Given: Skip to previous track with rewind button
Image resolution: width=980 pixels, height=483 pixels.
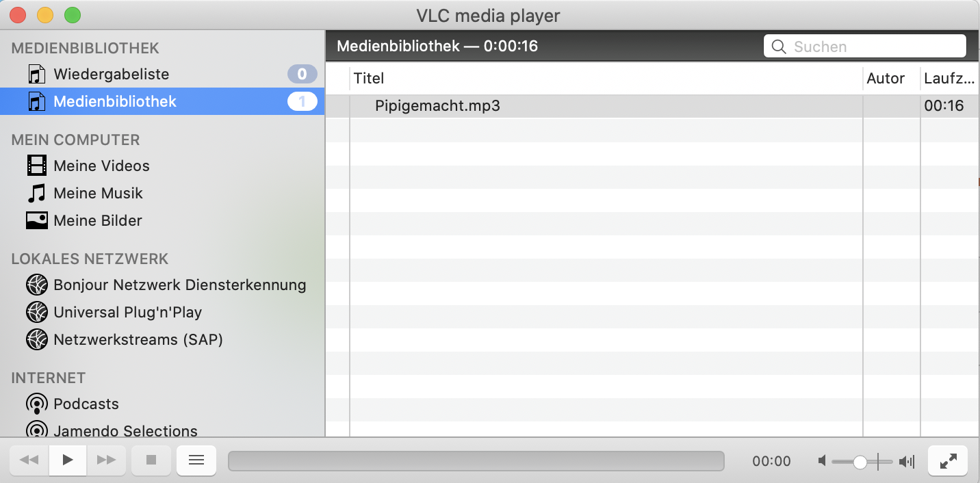Looking at the screenshot, I should click(29, 460).
